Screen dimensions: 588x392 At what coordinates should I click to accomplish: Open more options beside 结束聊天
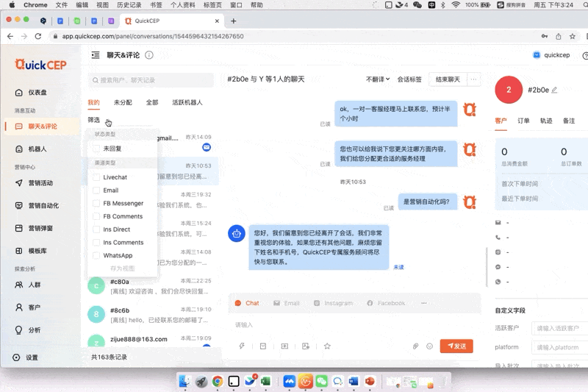473,79
